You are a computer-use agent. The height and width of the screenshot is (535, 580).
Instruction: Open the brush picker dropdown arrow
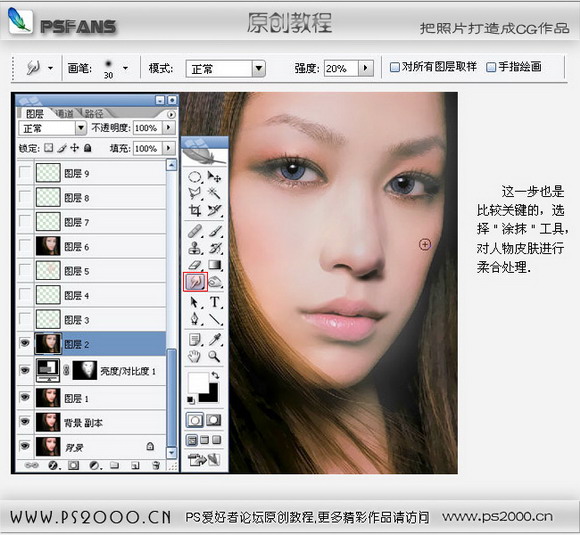(125, 68)
